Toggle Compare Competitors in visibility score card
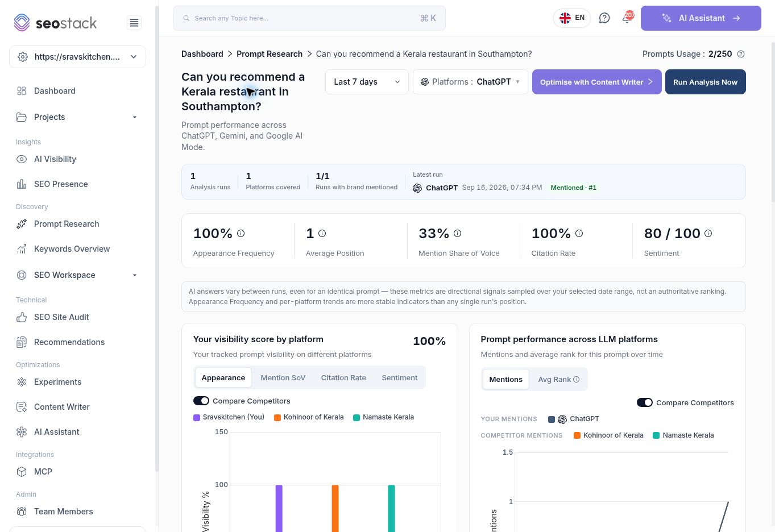 pyautogui.click(x=201, y=401)
